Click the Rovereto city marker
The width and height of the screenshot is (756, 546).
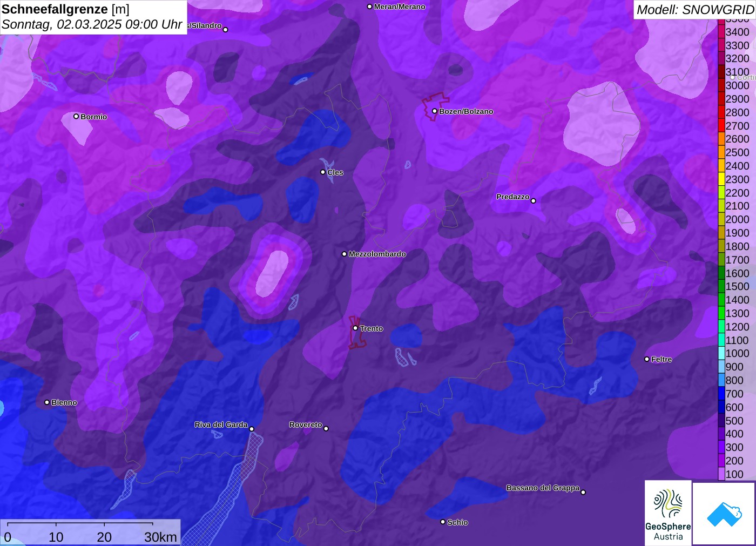pyautogui.click(x=326, y=429)
